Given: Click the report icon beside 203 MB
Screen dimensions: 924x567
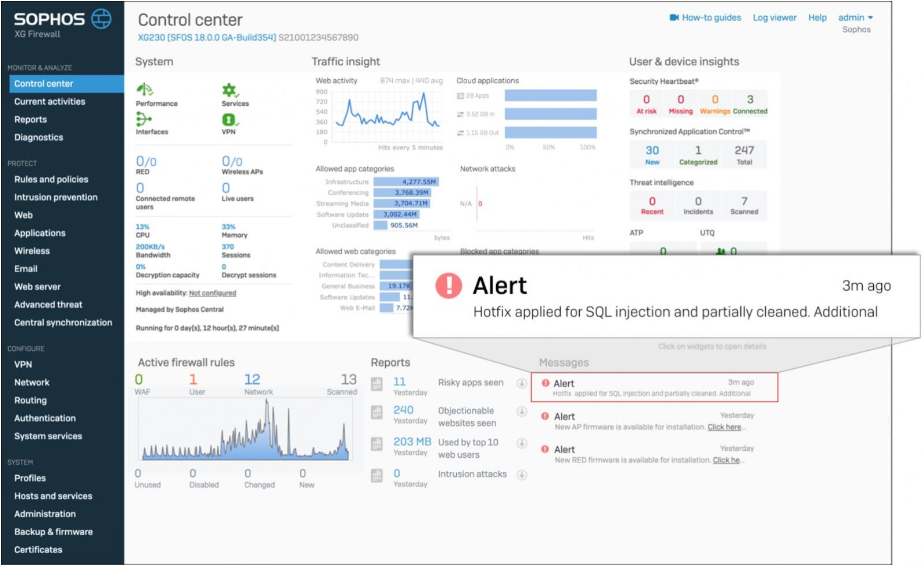Looking at the screenshot, I should click(377, 444).
